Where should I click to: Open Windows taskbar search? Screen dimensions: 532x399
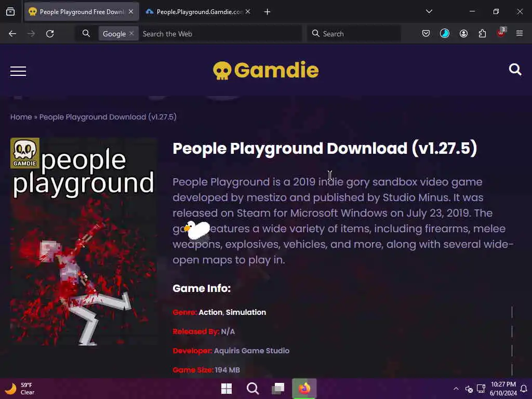(x=252, y=389)
